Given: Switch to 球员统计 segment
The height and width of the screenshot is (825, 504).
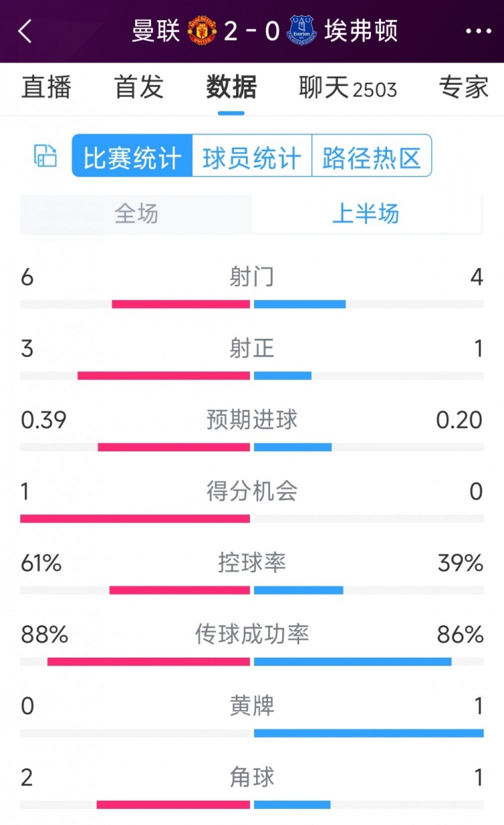Looking at the screenshot, I should [252, 156].
